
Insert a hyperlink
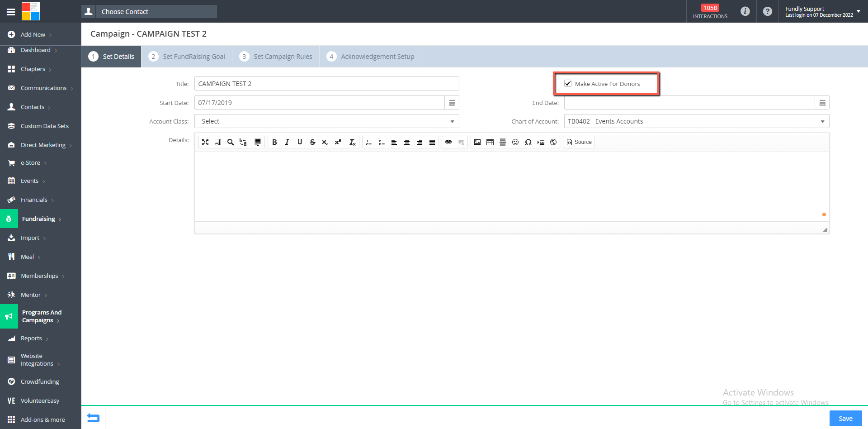tap(448, 142)
